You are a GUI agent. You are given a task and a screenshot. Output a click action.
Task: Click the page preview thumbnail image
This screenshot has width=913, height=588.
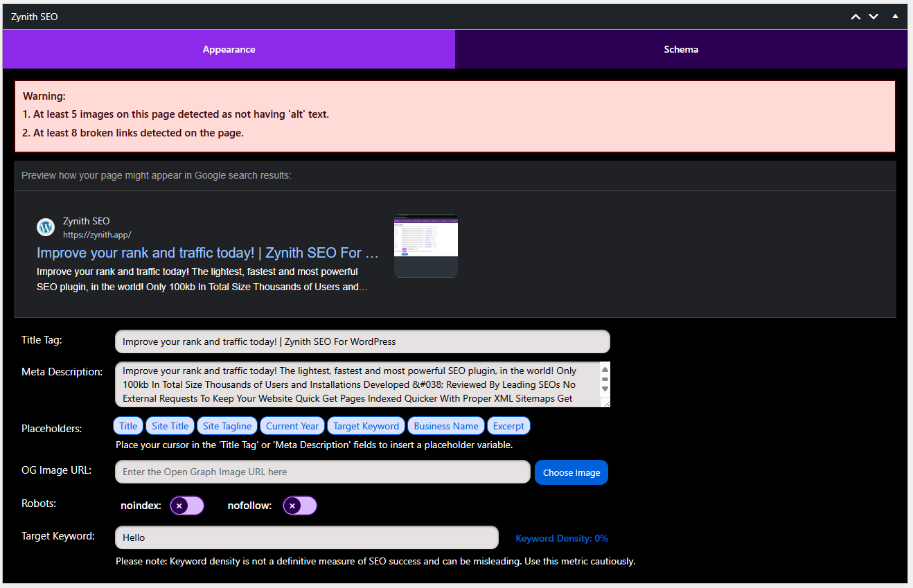425,246
